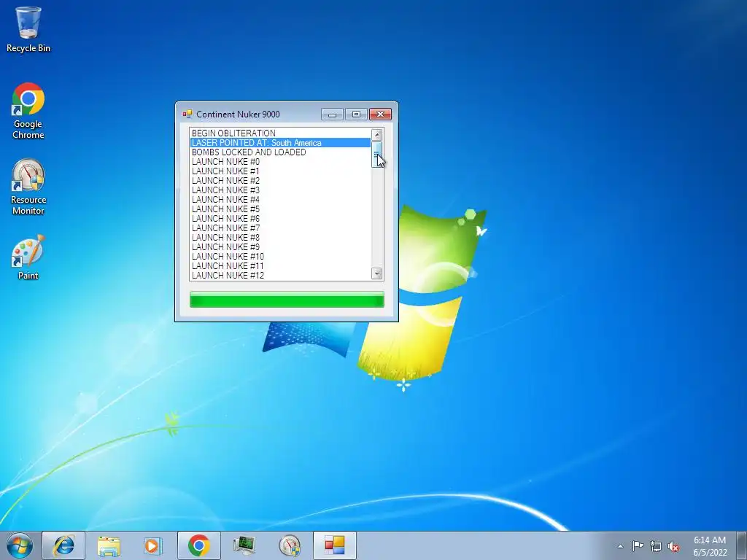Open Windows Explorer folder in taskbar
Image resolution: width=747 pixels, height=560 pixels.
click(109, 545)
